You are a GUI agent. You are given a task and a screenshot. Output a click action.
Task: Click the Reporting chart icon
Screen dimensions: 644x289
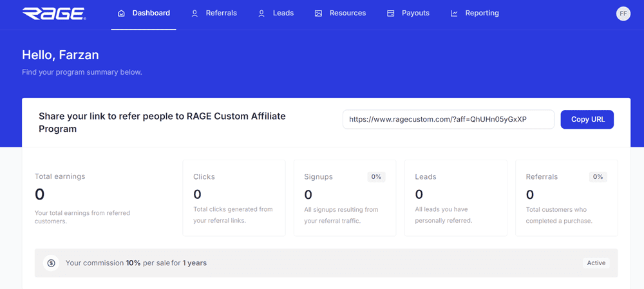pyautogui.click(x=454, y=14)
